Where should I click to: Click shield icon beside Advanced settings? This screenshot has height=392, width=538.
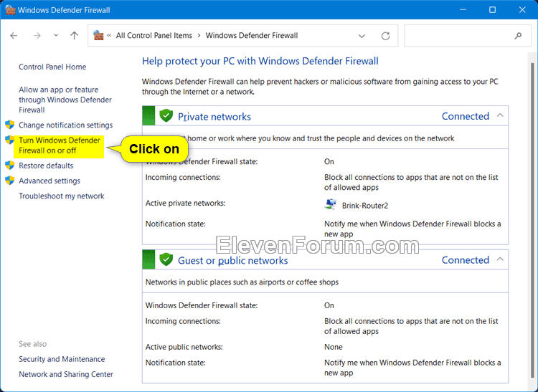click(9, 181)
